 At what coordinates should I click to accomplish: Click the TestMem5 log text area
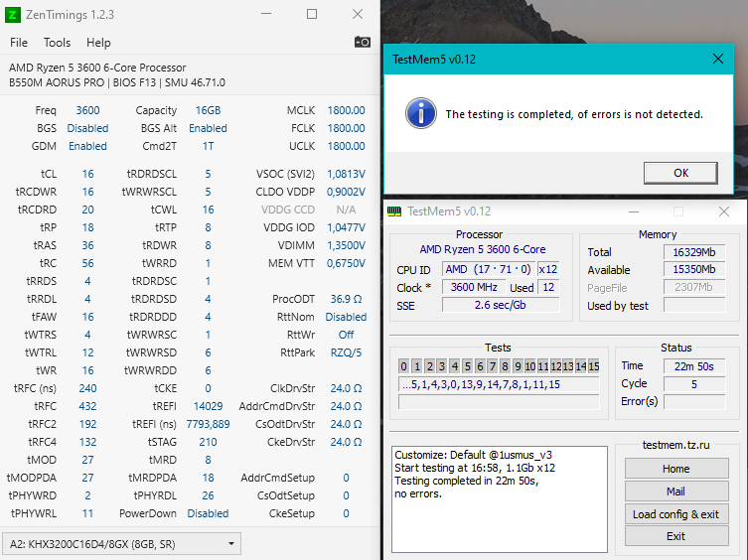[x=500, y=498]
